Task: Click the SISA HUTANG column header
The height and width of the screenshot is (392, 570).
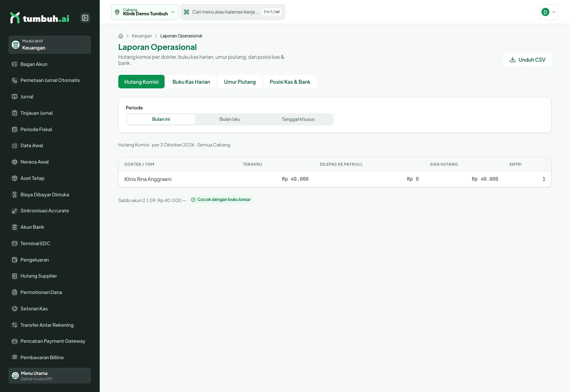Action: pos(444,164)
